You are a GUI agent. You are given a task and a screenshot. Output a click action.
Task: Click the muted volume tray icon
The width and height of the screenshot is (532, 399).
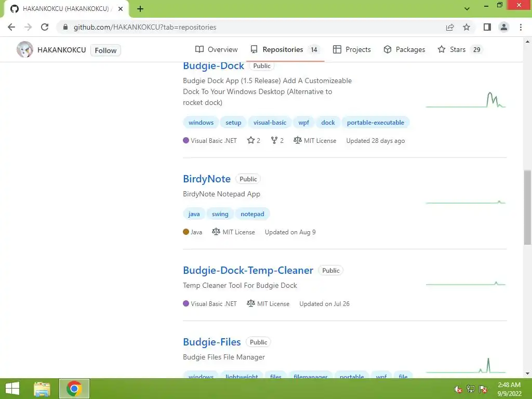coord(458,389)
